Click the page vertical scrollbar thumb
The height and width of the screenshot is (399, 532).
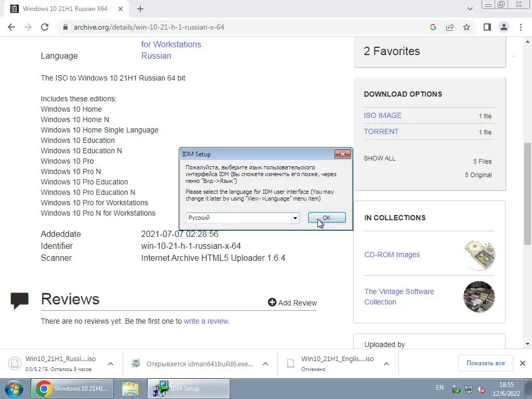tap(527, 193)
